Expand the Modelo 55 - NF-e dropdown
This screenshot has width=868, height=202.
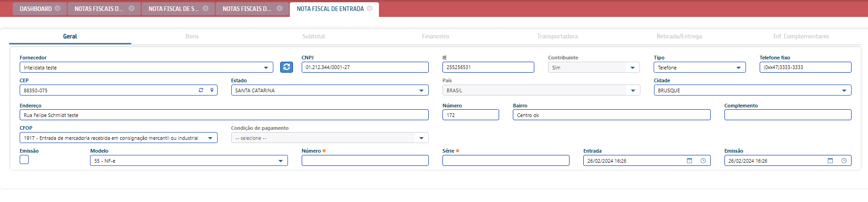click(281, 161)
